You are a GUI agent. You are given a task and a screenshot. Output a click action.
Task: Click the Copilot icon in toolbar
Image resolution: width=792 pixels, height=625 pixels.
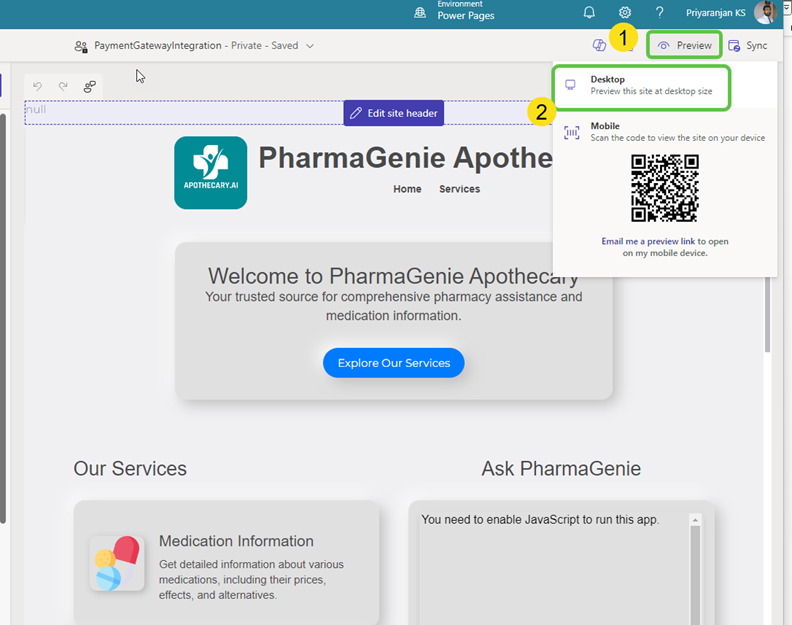click(x=600, y=46)
